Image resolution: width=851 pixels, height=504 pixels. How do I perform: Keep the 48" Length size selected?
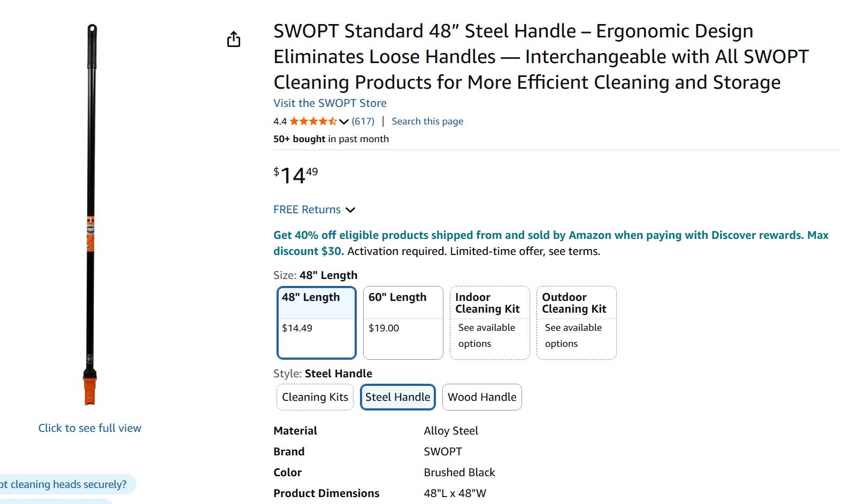click(x=316, y=321)
